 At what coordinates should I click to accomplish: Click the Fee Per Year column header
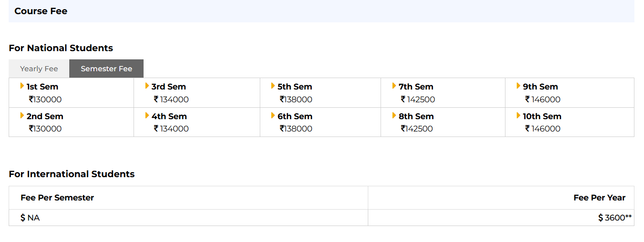(599, 198)
